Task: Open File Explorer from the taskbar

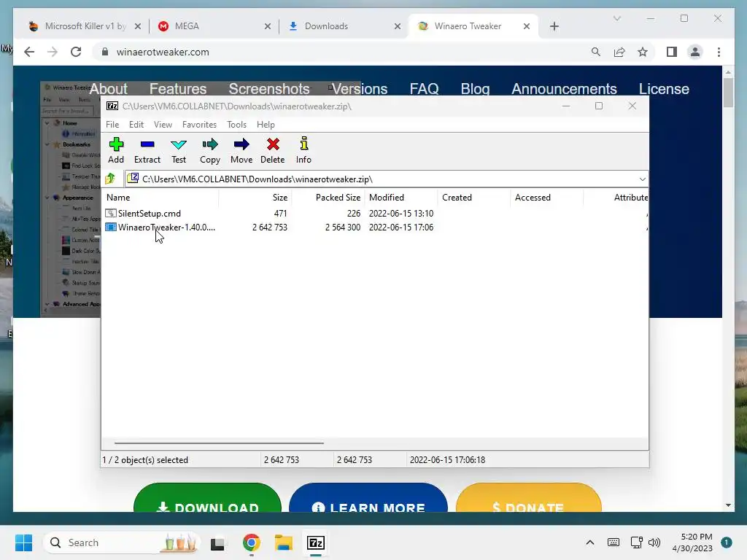Action: click(284, 542)
